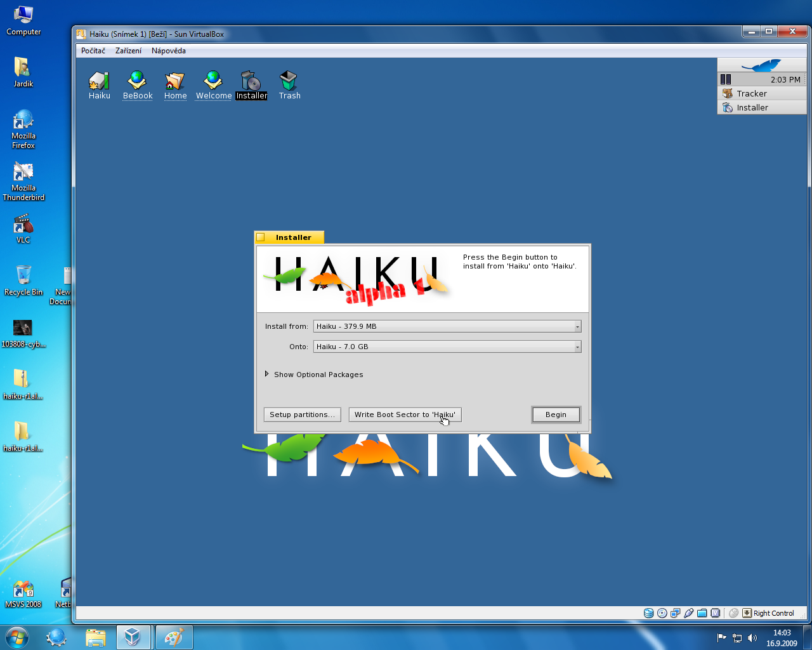Screen dimensions: 812x650
Task: Open the Windows Start orb
Action: [16, 637]
